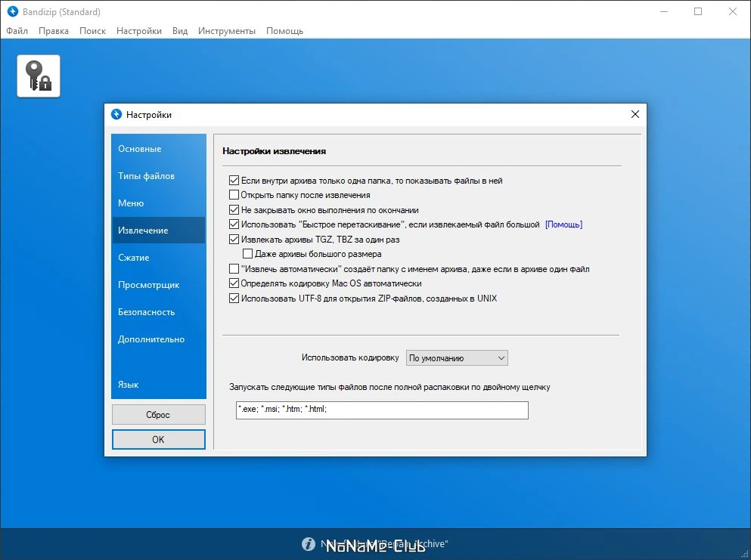Open the Правка menu
This screenshot has height=560, width=751.
coord(54,31)
